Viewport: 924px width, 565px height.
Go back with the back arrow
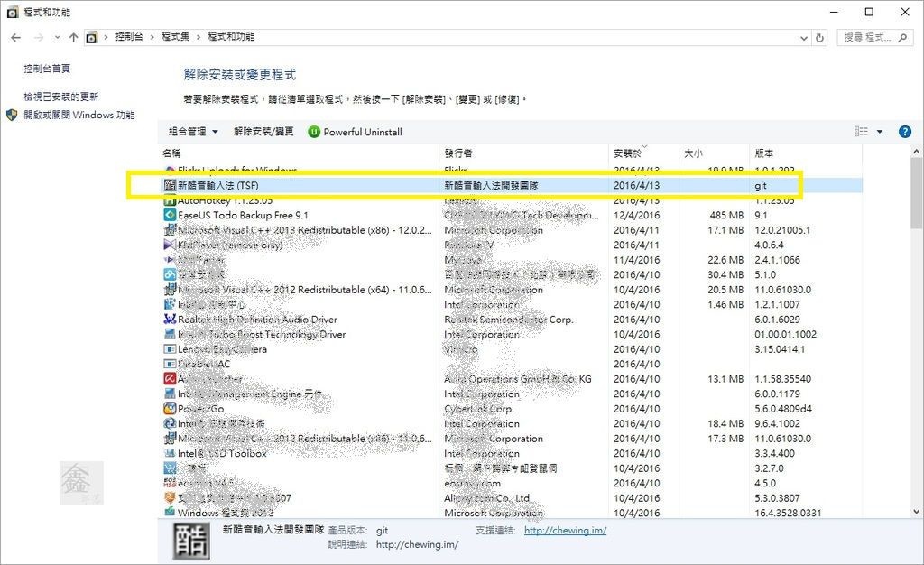point(16,38)
